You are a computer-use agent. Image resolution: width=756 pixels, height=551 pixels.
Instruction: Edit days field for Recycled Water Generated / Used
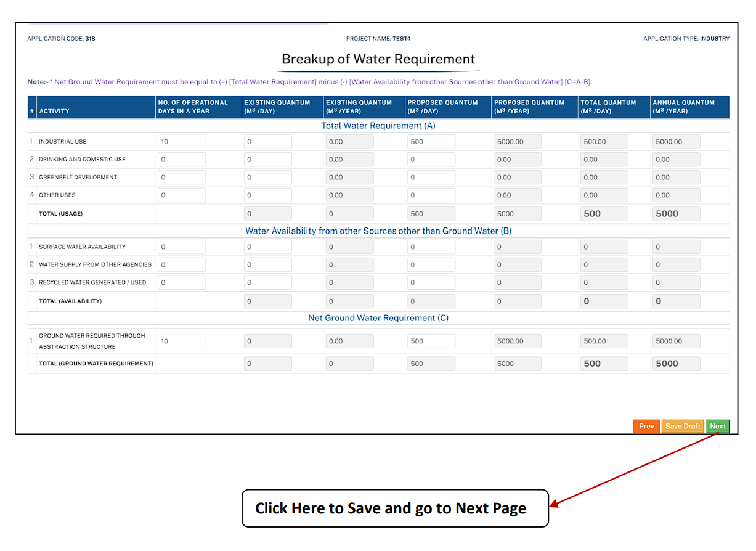(x=181, y=282)
